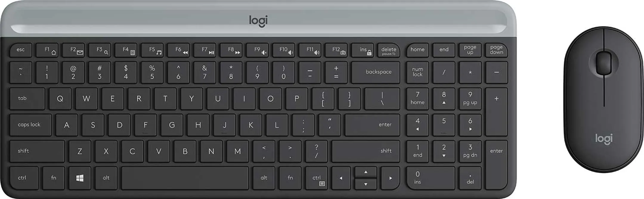
Task: Click the F7 play/pause key
Action: (205, 50)
